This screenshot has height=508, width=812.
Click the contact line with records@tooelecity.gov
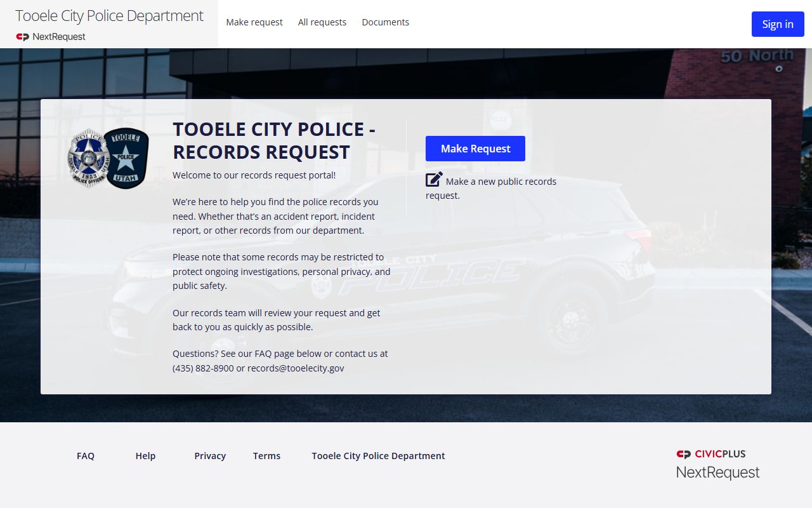[x=280, y=361]
